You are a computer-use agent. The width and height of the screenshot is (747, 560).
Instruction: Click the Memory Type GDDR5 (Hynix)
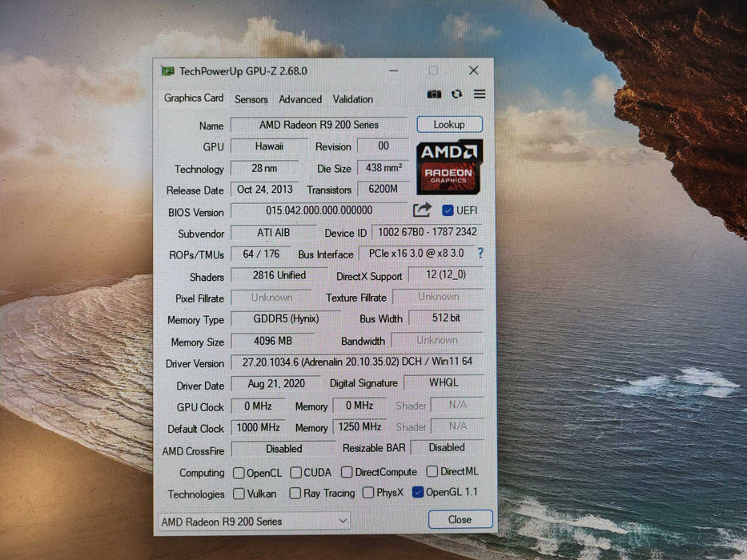[286, 318]
